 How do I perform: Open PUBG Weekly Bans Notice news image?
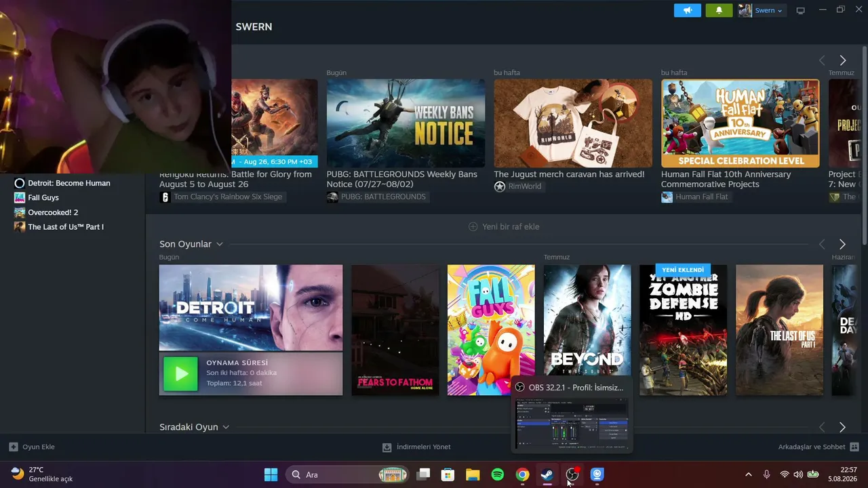tap(406, 123)
